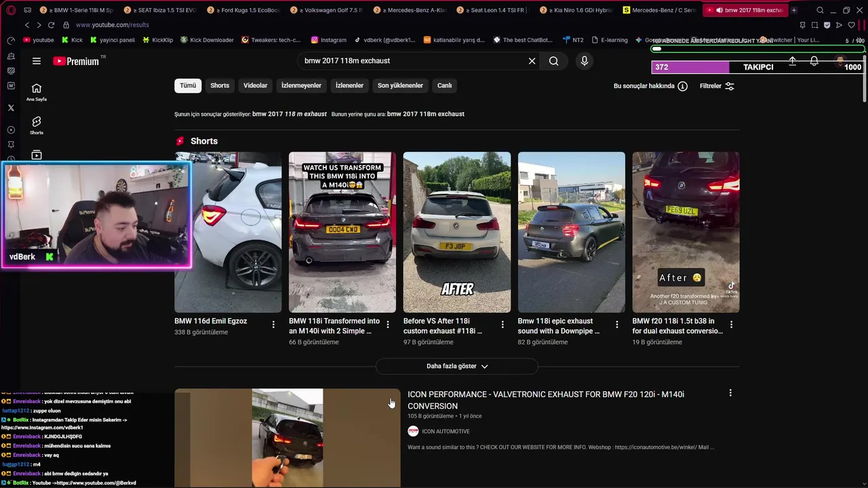Image resolution: width=868 pixels, height=488 pixels.
Task: Switch to the BMW 1-Serie 118i browser tab
Action: pyautogui.click(x=76, y=10)
